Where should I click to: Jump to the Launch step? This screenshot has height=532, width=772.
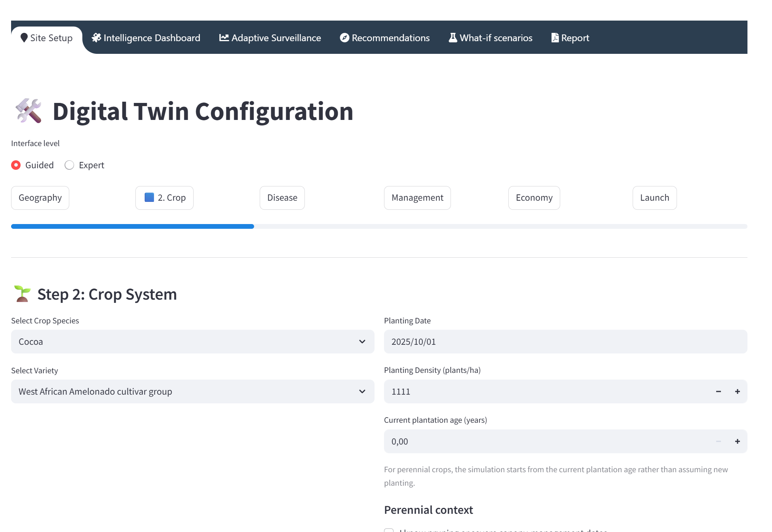pos(655,198)
